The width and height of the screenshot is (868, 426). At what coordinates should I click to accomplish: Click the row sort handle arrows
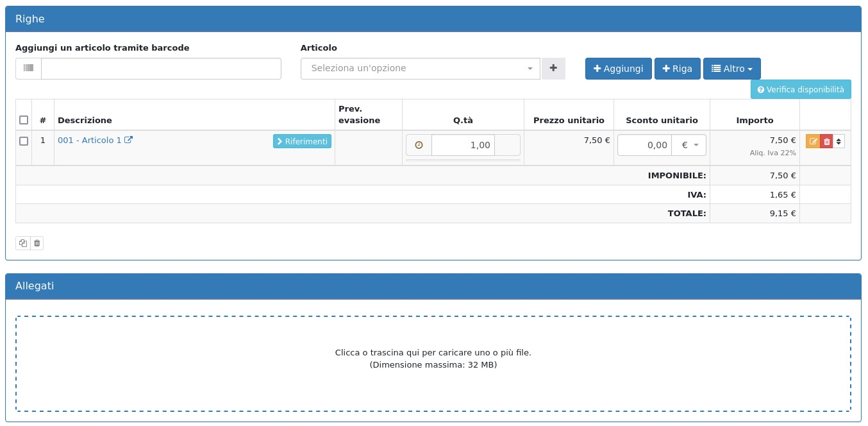click(x=839, y=142)
